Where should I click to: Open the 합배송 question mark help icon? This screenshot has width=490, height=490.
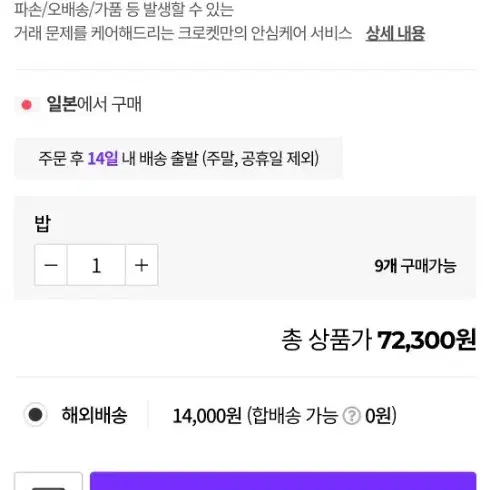[352, 416]
